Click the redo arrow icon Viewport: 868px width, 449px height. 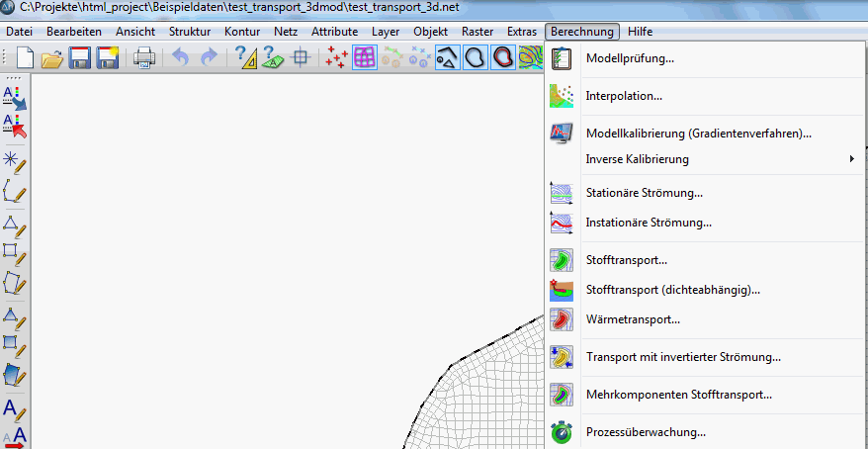[209, 58]
